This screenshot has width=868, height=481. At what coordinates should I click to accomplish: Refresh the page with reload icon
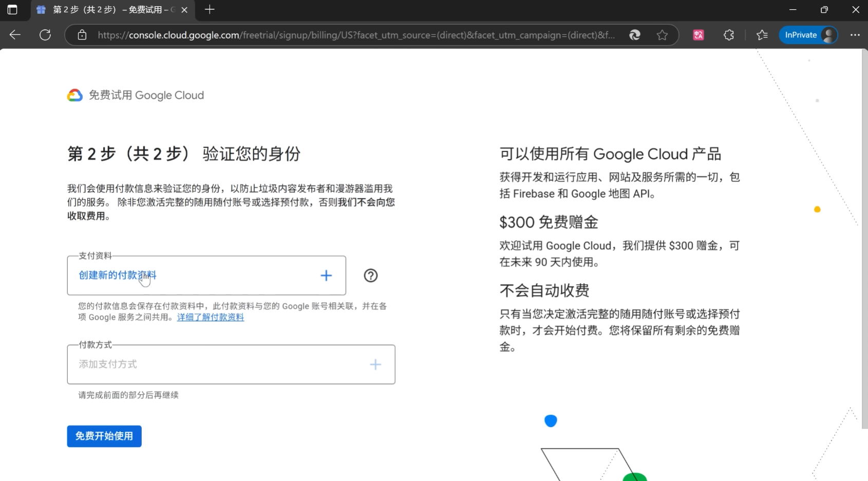[x=45, y=35]
